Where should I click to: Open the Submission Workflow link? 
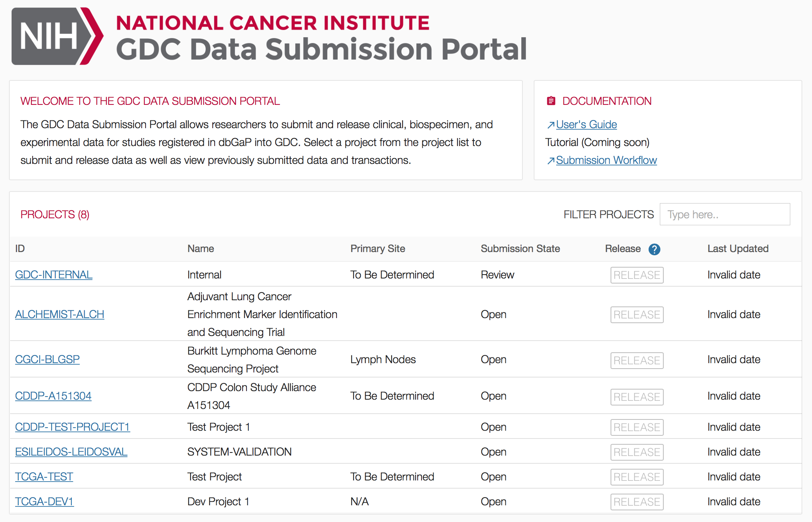pos(606,160)
